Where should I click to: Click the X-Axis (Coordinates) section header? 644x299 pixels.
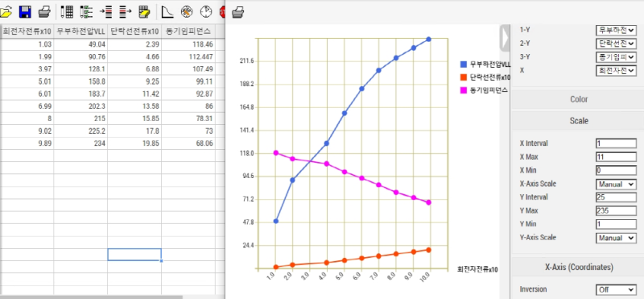point(578,267)
